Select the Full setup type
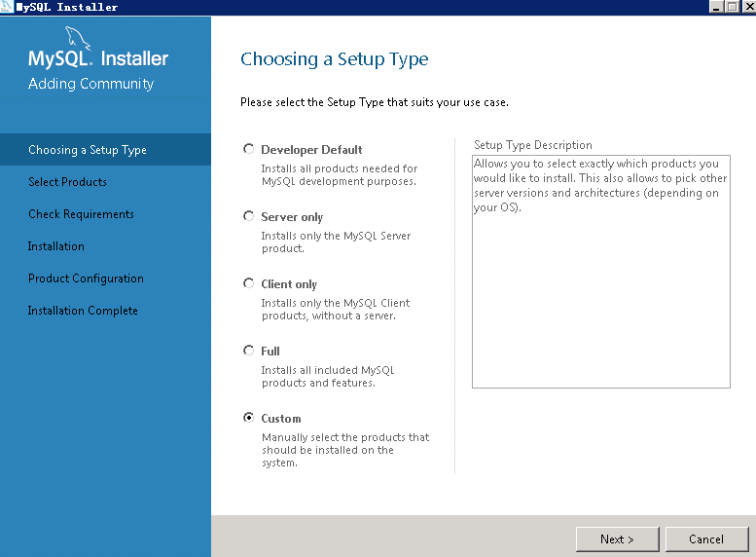The height and width of the screenshot is (557, 756). point(249,351)
